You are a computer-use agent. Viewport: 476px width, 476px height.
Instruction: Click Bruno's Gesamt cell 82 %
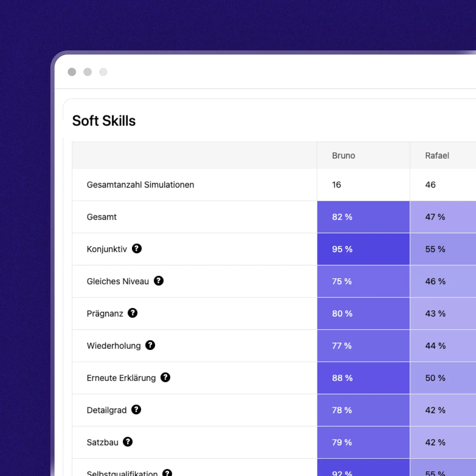[363, 217]
